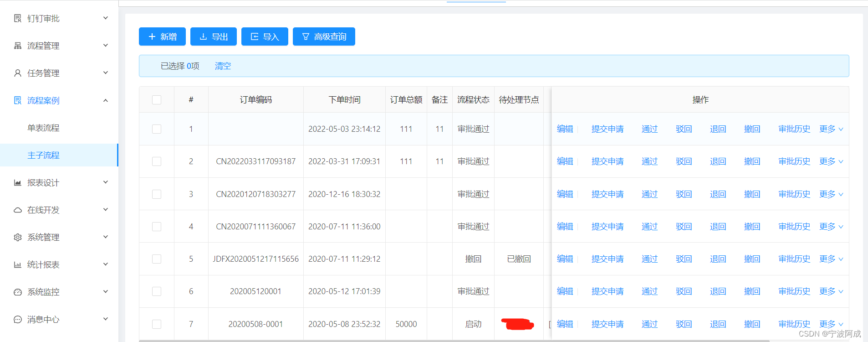
Task: Click the filter icon on 高级查询 button
Action: [306, 36]
